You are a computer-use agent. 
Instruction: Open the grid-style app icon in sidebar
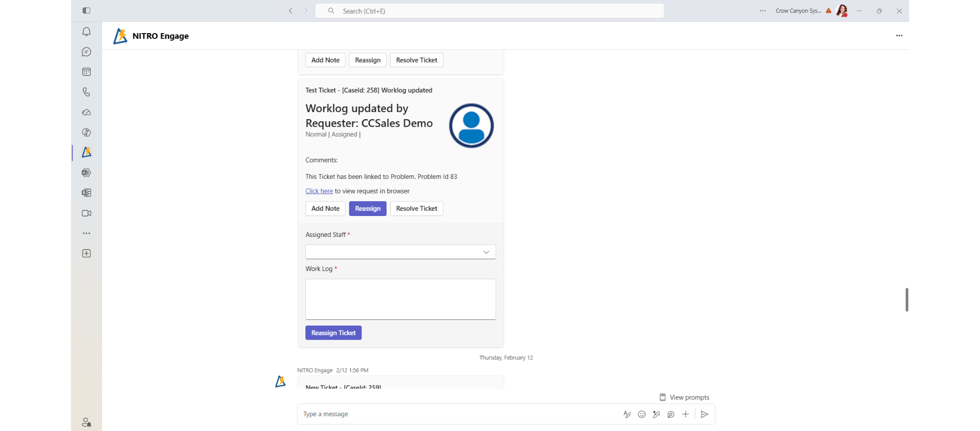(87, 193)
